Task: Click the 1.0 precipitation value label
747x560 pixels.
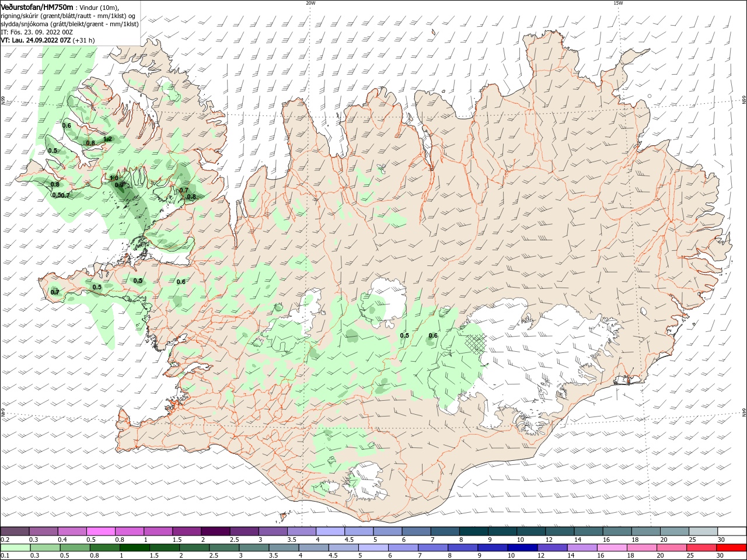Action: pos(114,178)
